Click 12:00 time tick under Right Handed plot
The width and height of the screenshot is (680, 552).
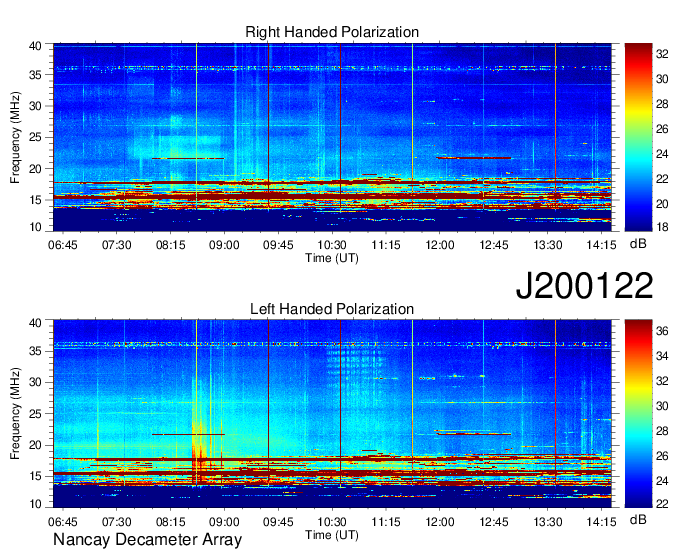tap(440, 245)
